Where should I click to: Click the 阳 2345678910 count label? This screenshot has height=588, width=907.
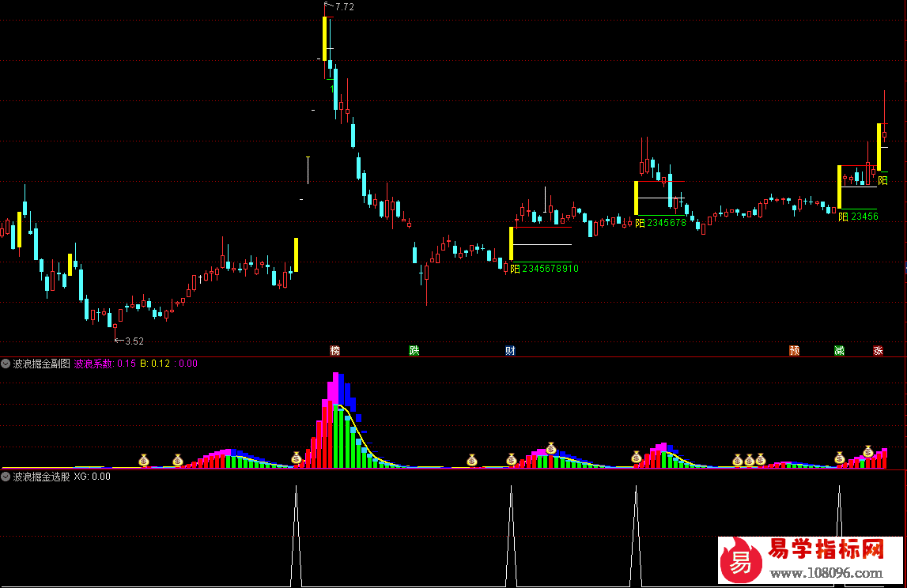click(544, 269)
